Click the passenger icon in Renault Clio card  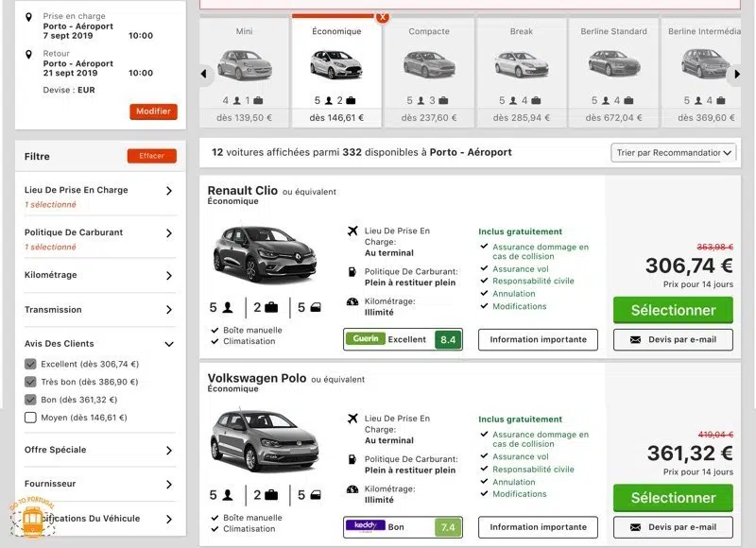coord(228,307)
